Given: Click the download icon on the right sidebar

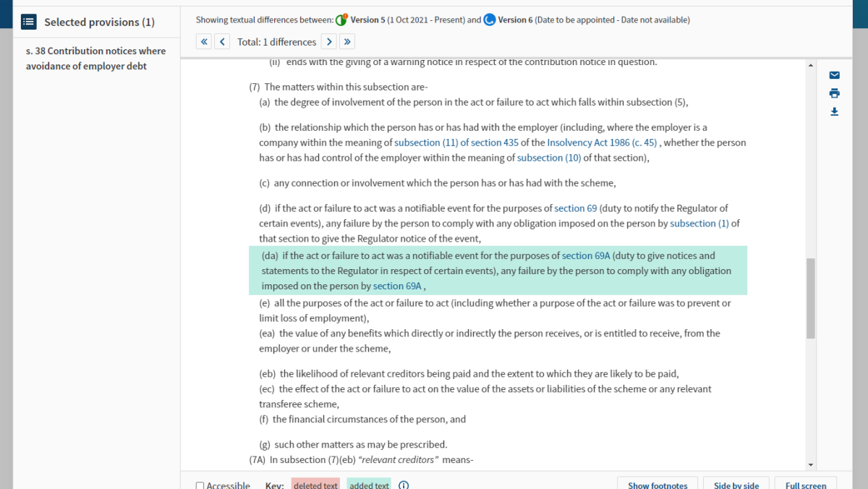Looking at the screenshot, I should coord(834,111).
